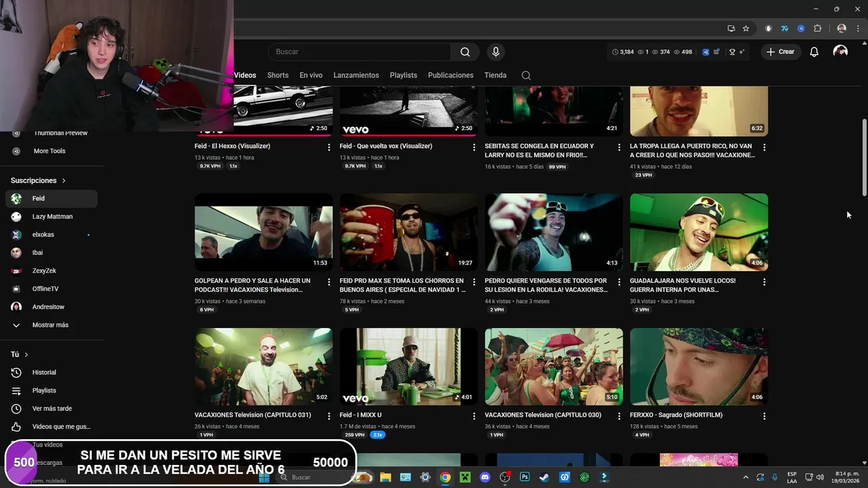The width and height of the screenshot is (868, 488).
Task: Launch Minecraft from the taskbar
Action: pyautogui.click(x=465, y=477)
